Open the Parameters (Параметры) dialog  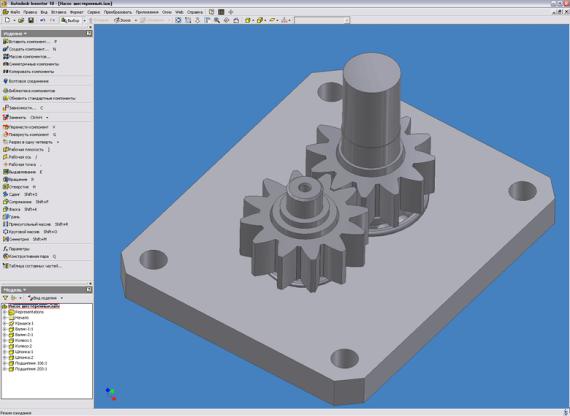coord(16,249)
